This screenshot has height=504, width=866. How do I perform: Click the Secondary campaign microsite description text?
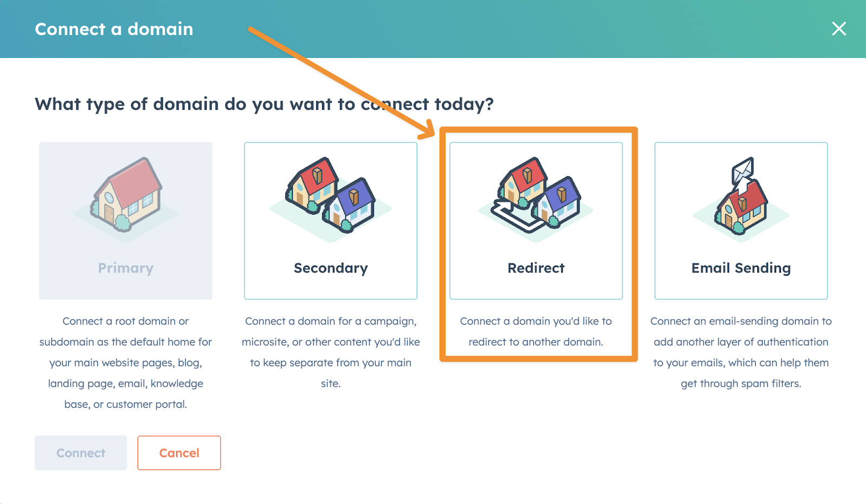[x=331, y=352]
